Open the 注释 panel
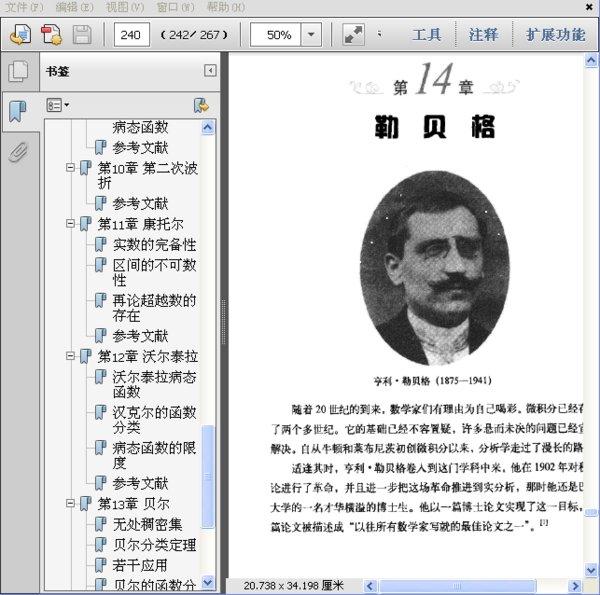The height and width of the screenshot is (595, 600). tap(483, 35)
